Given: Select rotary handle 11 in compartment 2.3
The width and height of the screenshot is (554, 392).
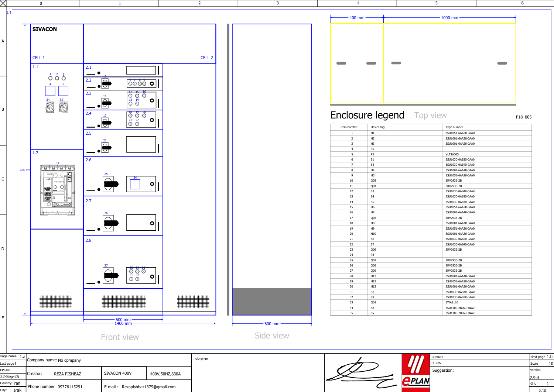Looking at the screenshot, I should pos(106,103).
